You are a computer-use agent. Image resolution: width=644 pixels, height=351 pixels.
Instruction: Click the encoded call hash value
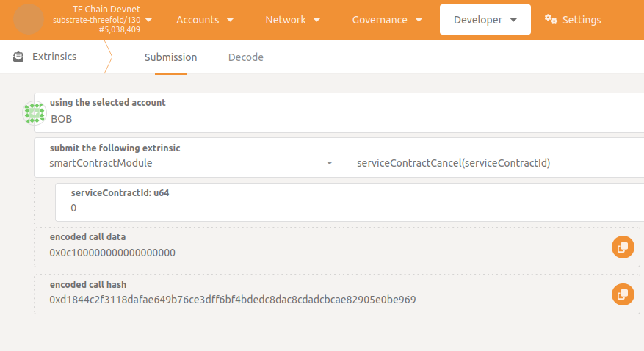coord(233,300)
